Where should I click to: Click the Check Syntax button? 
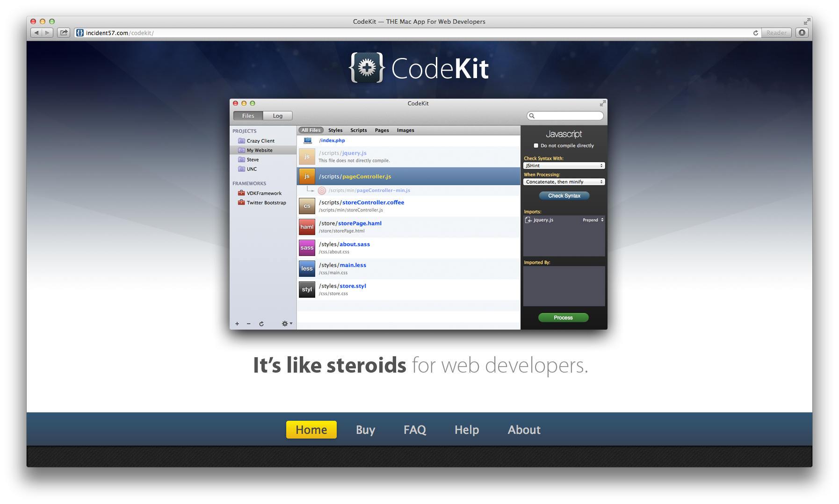point(564,196)
